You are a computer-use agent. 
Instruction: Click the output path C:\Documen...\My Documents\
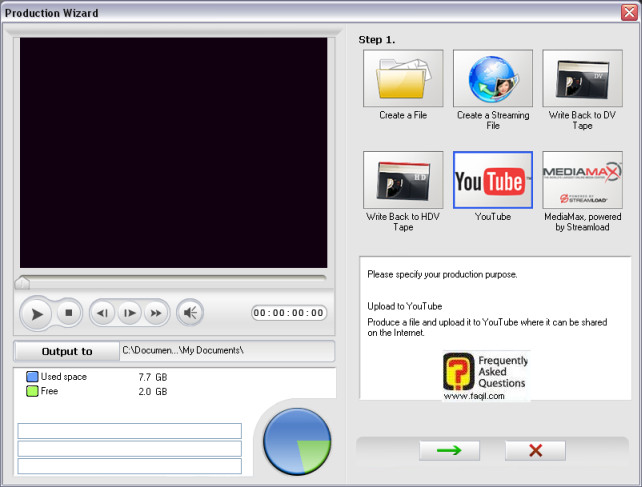pos(183,351)
